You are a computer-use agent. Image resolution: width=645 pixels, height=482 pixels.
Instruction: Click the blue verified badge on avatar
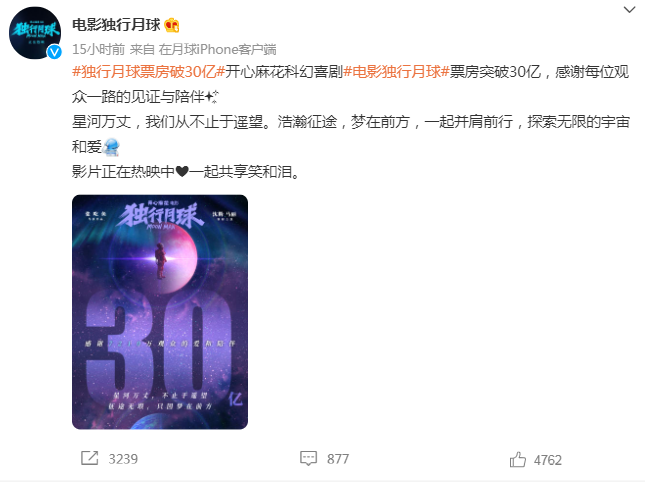(54, 52)
